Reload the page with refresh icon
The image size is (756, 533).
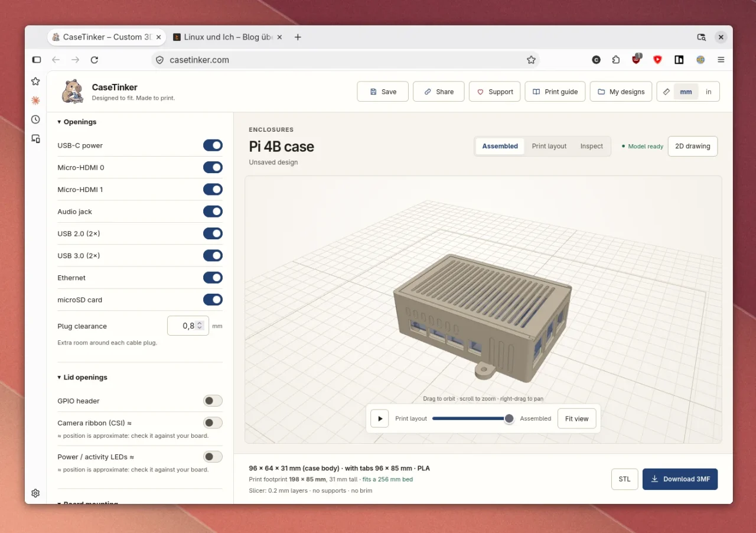point(94,60)
